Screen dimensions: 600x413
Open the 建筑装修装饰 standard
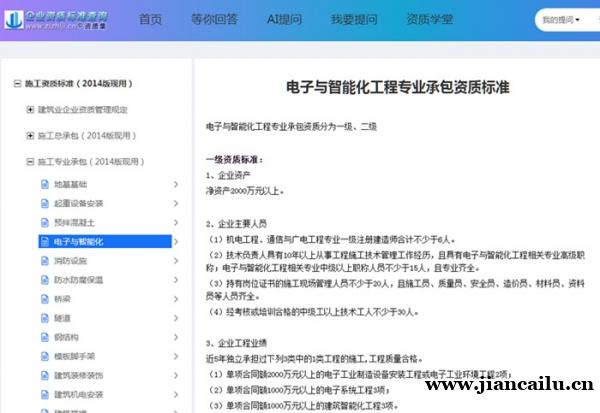pos(79,376)
